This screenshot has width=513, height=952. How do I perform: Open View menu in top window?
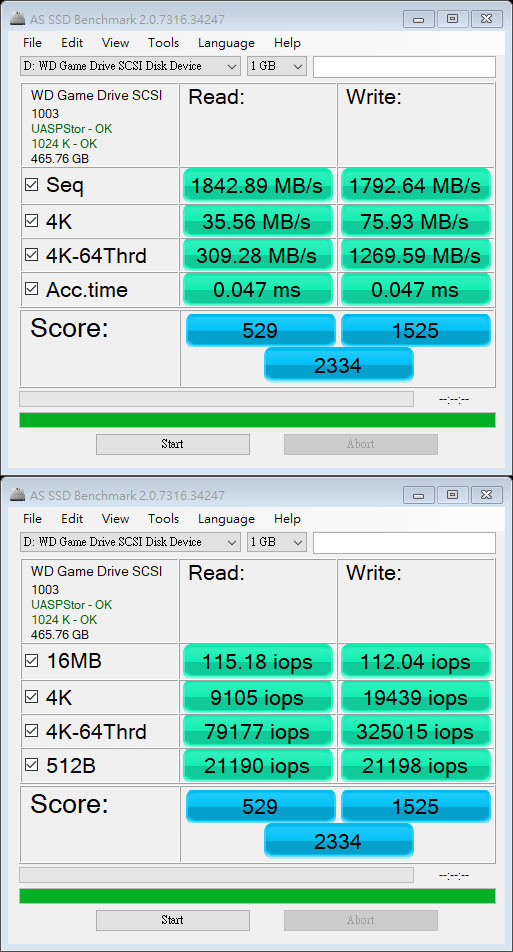click(115, 42)
